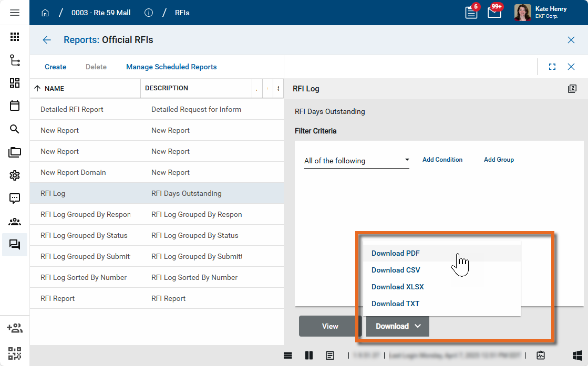Click the home icon in breadcrumb
Screen dimensions: 588x366
[45, 13]
